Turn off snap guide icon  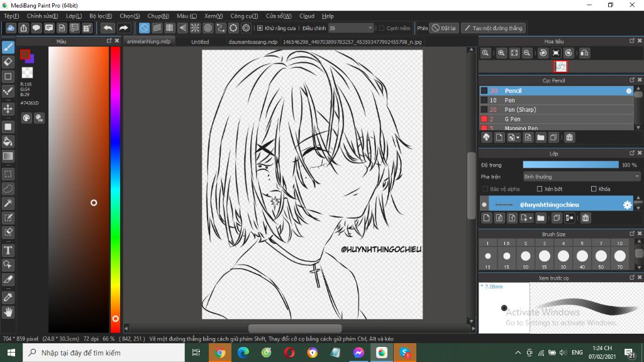(144, 28)
